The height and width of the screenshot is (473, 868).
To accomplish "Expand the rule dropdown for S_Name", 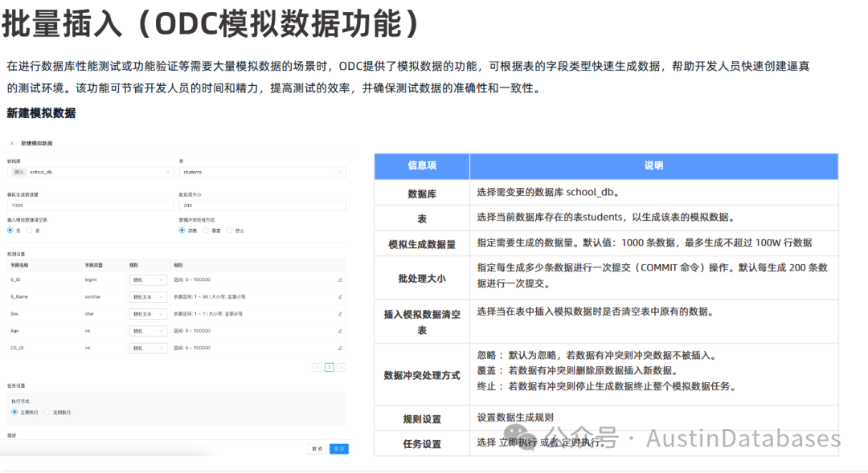I will (x=148, y=297).
